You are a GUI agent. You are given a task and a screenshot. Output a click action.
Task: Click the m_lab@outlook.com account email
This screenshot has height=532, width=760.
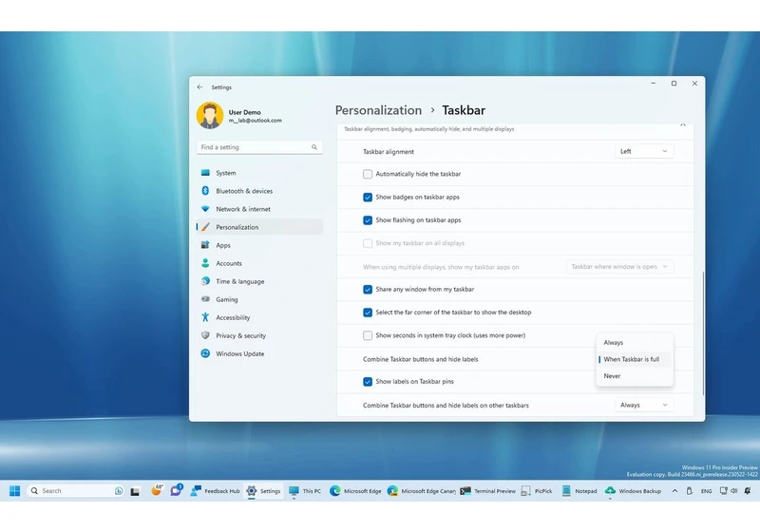click(x=255, y=121)
